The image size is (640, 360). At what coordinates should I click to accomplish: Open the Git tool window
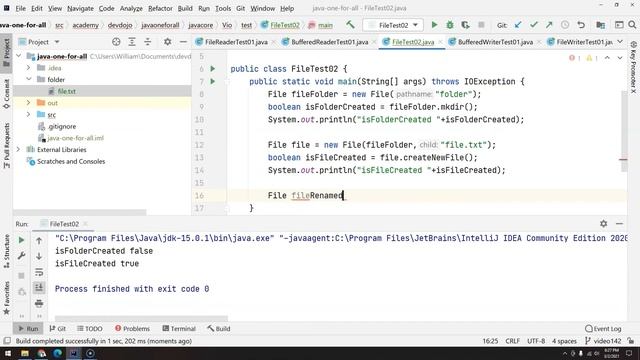click(58, 329)
